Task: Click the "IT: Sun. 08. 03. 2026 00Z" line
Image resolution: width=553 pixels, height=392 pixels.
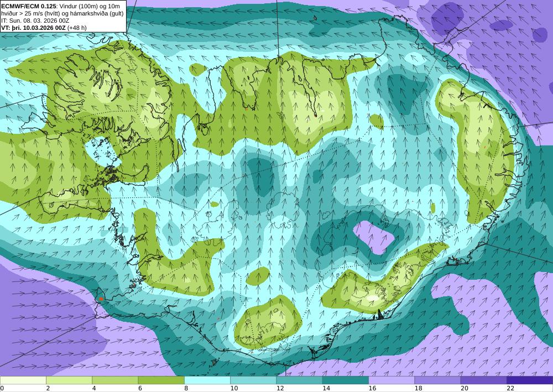Action: click(35, 20)
